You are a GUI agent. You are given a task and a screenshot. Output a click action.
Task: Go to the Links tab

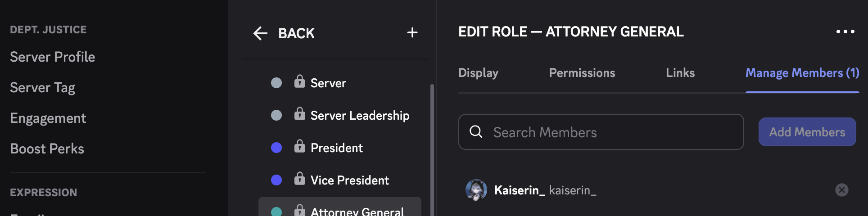pos(680,73)
